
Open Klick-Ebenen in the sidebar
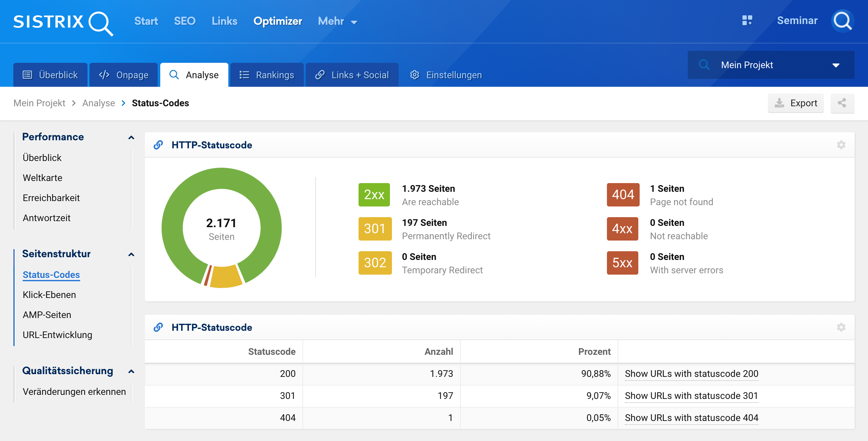point(49,295)
